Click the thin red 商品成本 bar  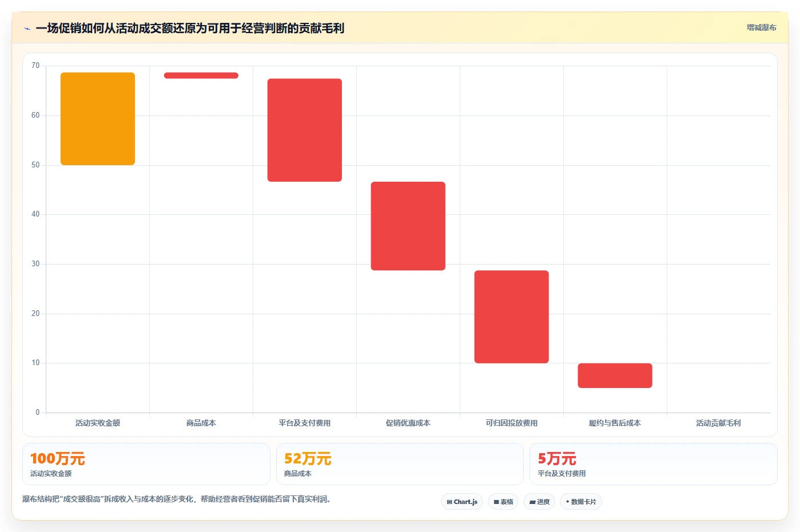(x=201, y=75)
